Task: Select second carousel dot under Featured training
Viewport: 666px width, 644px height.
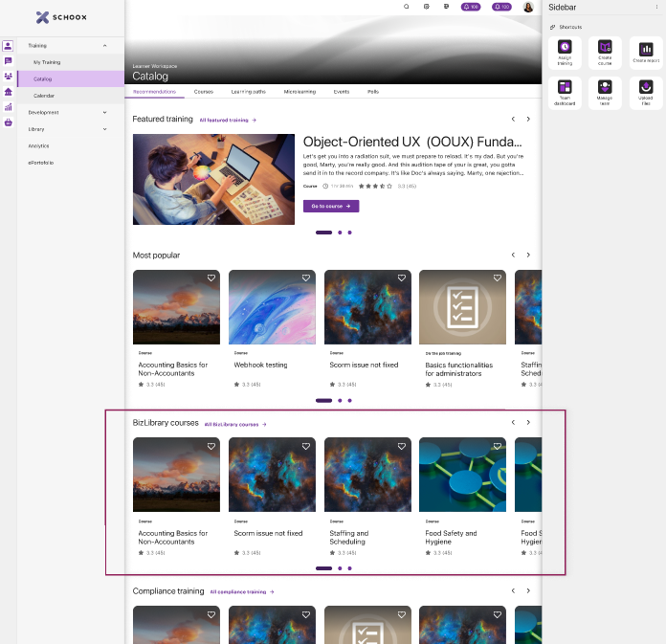Action: coord(339,233)
